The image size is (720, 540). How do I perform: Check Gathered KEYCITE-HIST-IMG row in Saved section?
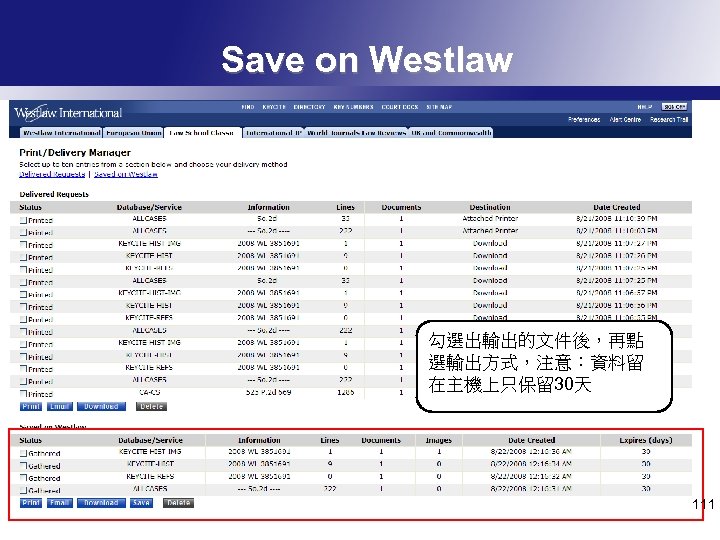pos(23,453)
